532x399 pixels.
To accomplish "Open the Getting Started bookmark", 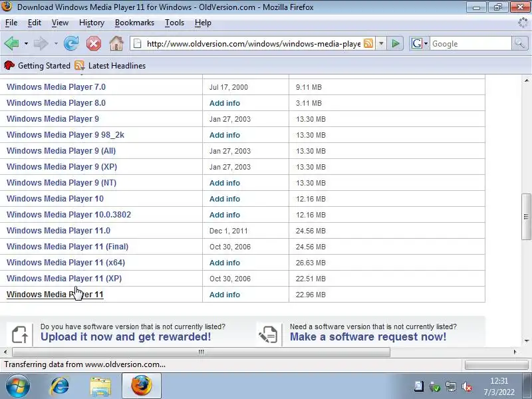I will (37, 65).
